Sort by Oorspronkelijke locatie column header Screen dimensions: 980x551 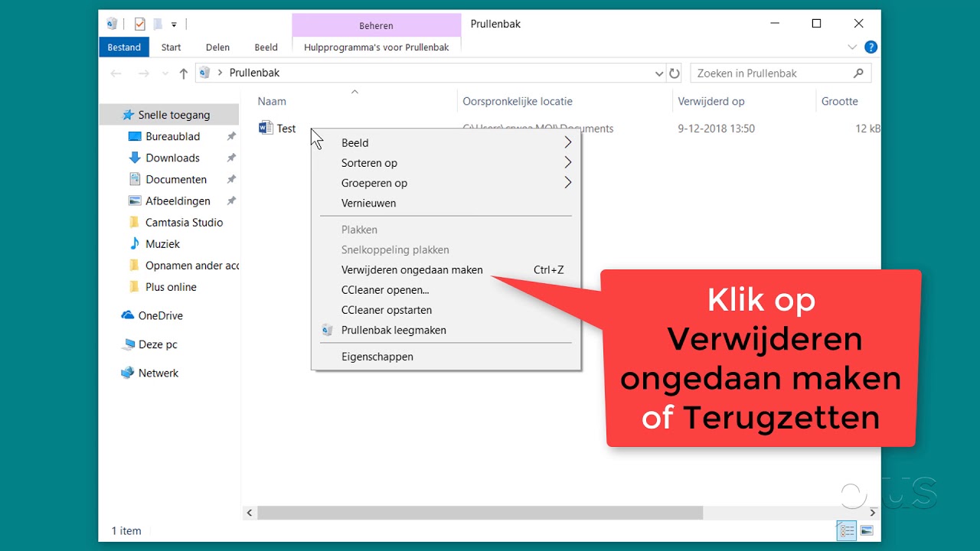518,101
